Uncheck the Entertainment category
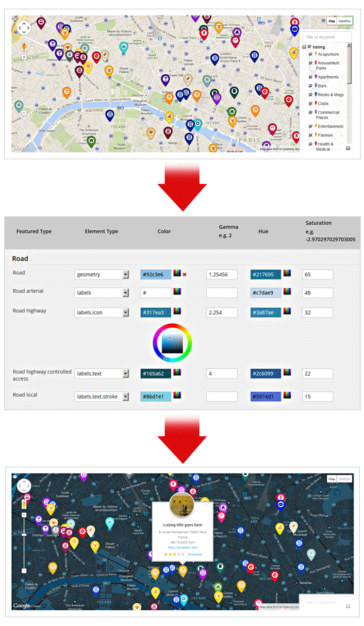Image resolution: width=364 pixels, height=626 pixels. pos(311,126)
